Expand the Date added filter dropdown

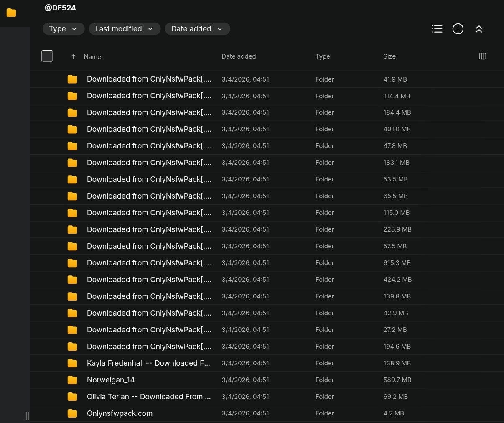coord(197,29)
